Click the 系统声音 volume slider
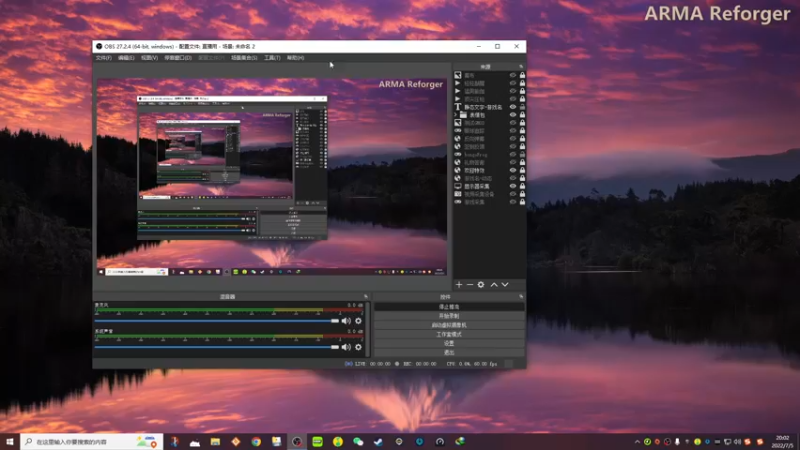The image size is (800, 450). pos(217,347)
